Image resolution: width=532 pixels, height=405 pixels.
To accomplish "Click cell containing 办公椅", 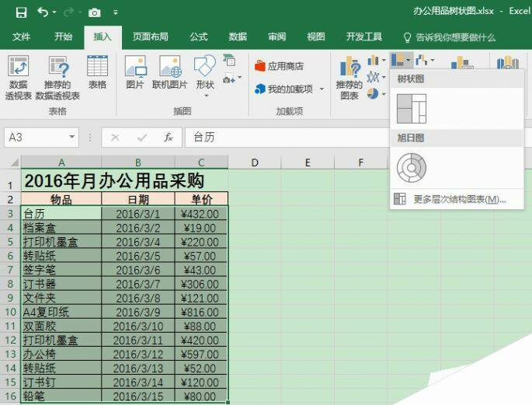I will 61,354.
